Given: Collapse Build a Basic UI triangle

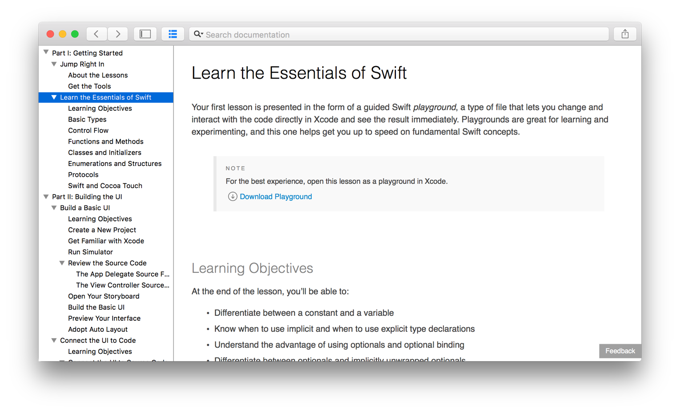Looking at the screenshot, I should coord(54,207).
